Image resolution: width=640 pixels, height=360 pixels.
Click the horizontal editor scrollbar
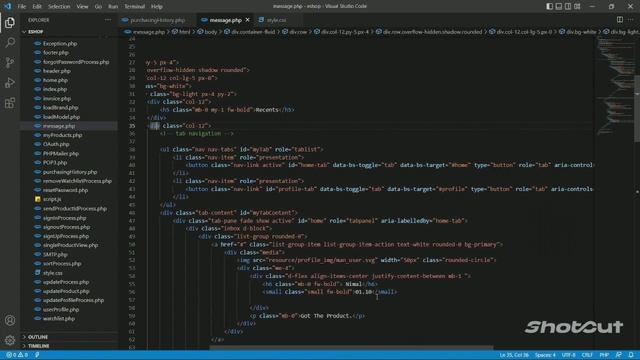tap(351, 348)
